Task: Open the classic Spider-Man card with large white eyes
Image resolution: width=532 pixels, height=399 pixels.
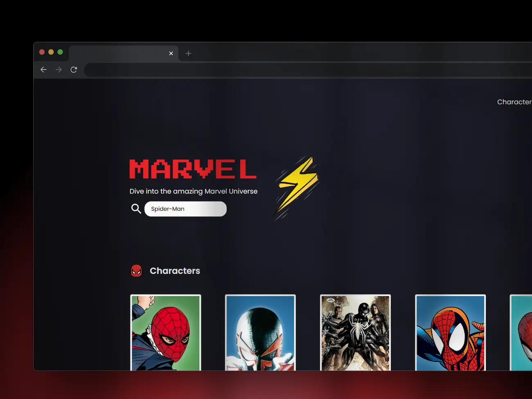Action: (x=450, y=332)
